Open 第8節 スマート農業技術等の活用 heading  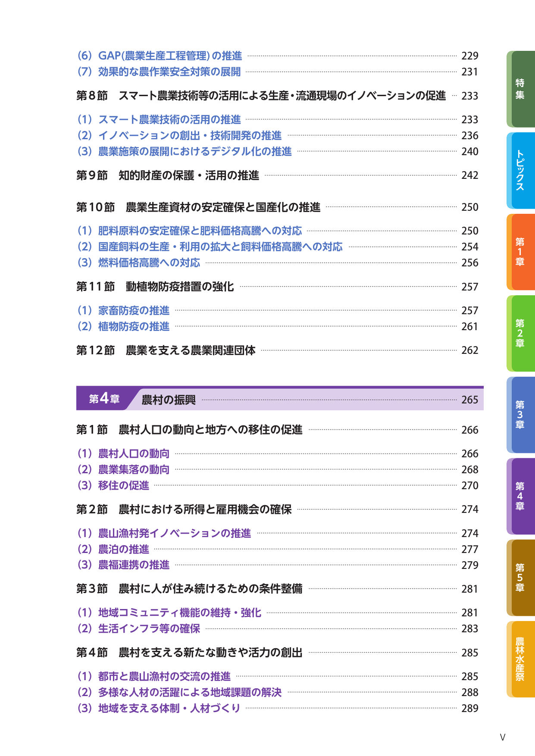(x=261, y=96)
